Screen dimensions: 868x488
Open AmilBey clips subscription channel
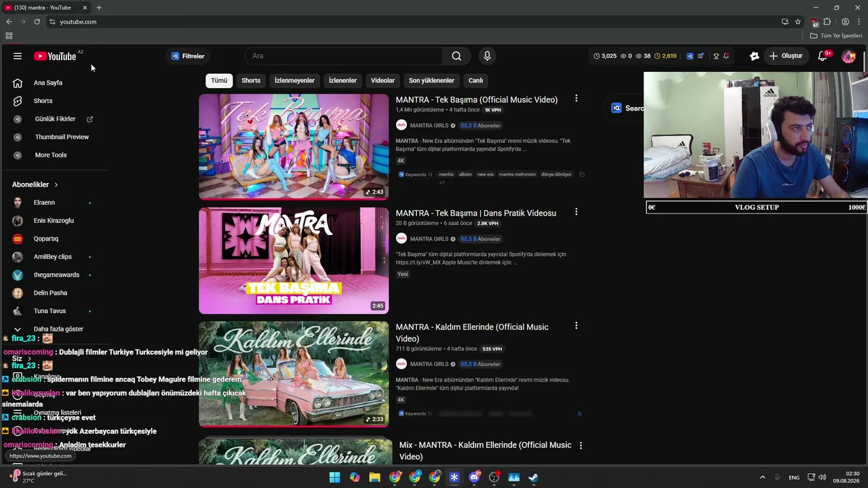click(54, 257)
